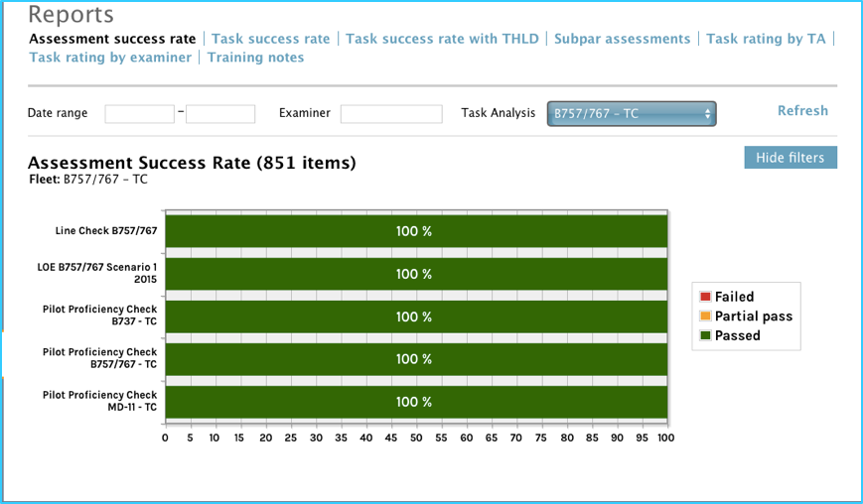Image resolution: width=863 pixels, height=504 pixels.
Task: Click the Date range start field
Action: [140, 114]
